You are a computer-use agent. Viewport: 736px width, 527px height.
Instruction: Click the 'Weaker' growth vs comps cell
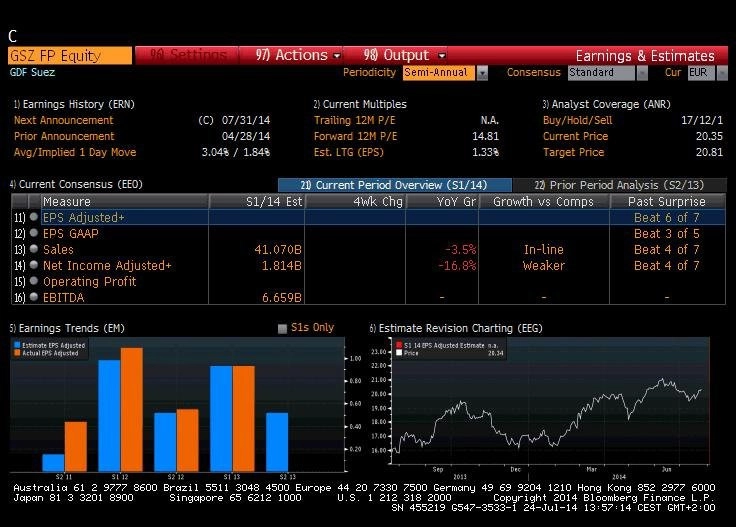(x=544, y=266)
